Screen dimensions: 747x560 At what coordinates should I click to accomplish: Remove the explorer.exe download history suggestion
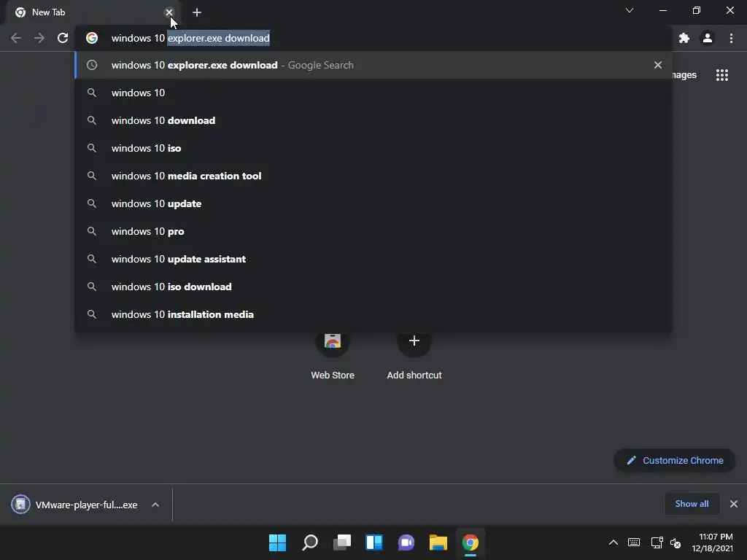click(x=658, y=65)
